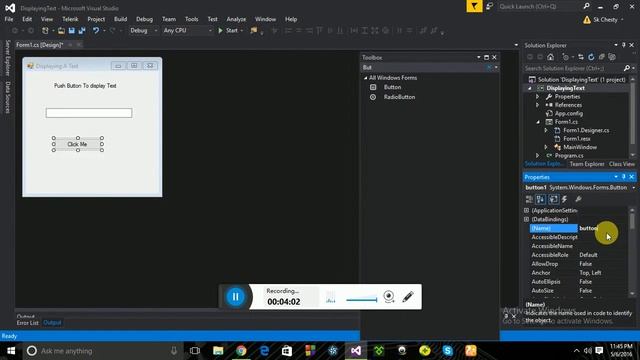Click the wrench Property Pages icon
Viewport: 640px width, 360px height.
click(x=578, y=199)
